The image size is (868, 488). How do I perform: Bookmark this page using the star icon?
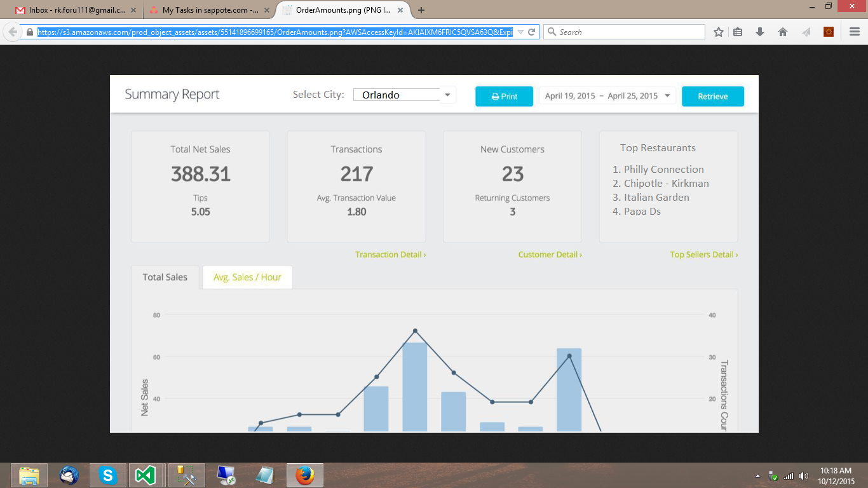tap(719, 32)
